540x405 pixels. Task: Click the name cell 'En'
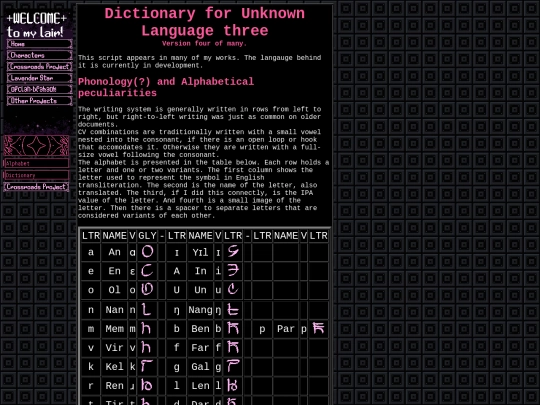tap(115, 271)
